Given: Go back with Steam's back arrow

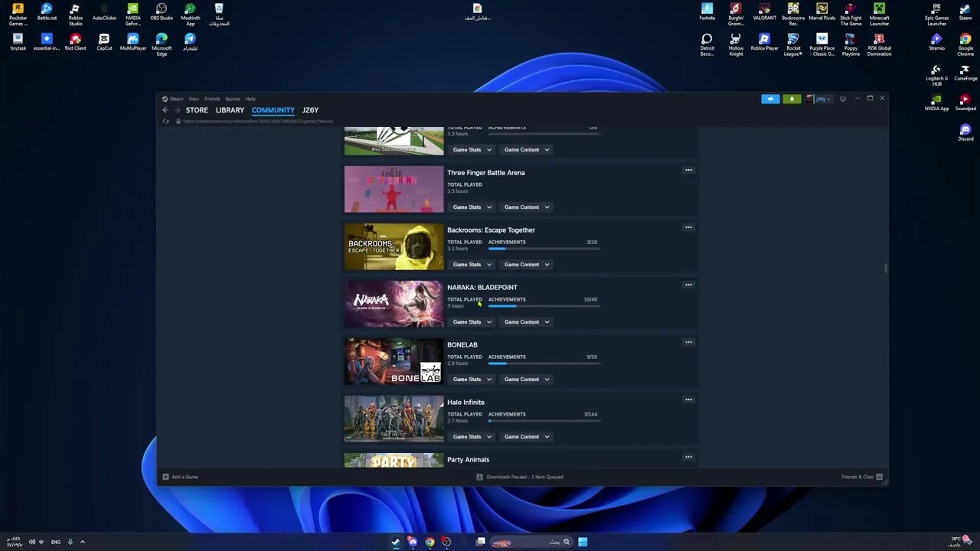Looking at the screenshot, I should (x=165, y=110).
